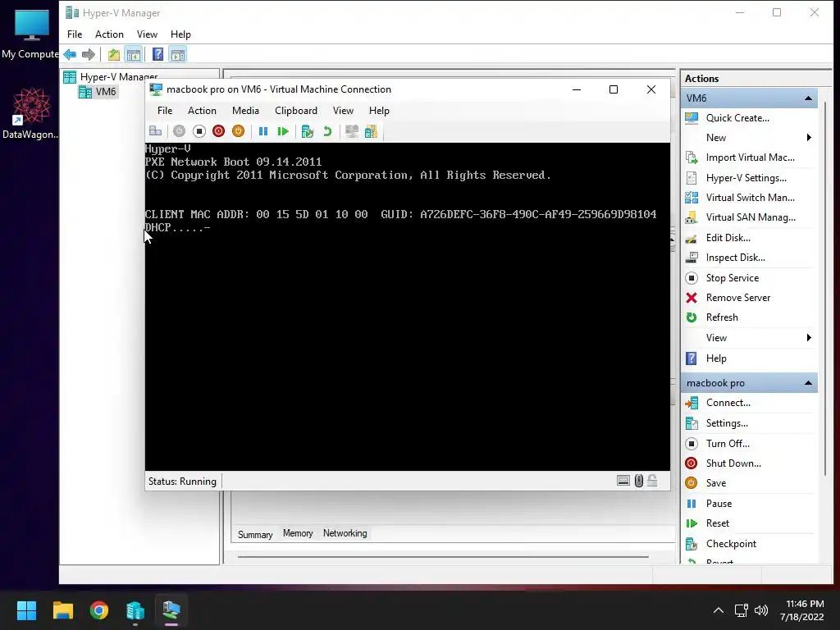
Task: Click the grayed Enhanced Session icon in VM toolbar
Action: coord(351,131)
